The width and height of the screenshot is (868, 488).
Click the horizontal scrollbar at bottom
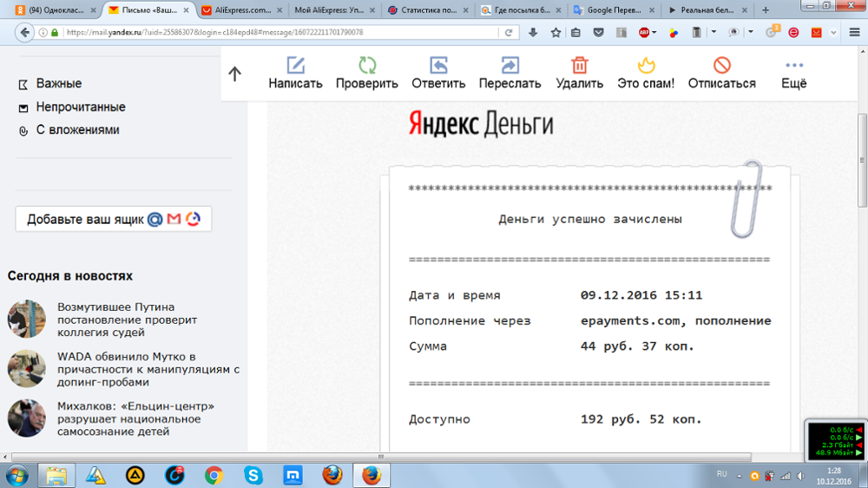381,457
